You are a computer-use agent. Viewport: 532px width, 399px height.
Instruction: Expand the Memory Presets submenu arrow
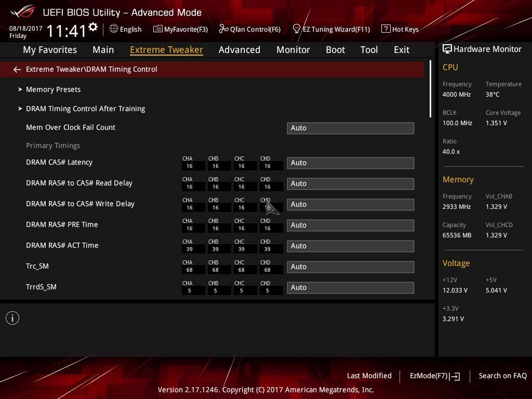(x=20, y=89)
